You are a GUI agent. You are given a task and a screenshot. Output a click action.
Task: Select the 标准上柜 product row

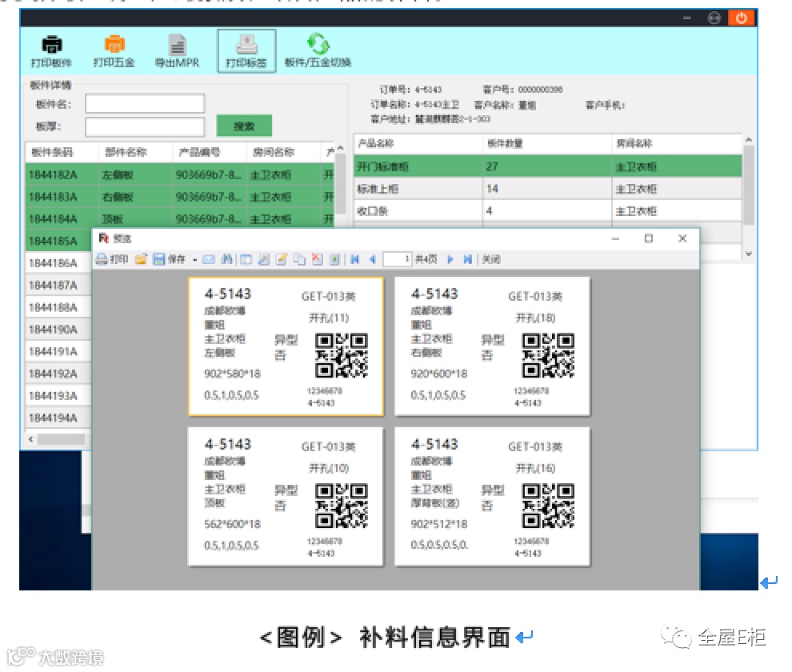548,189
